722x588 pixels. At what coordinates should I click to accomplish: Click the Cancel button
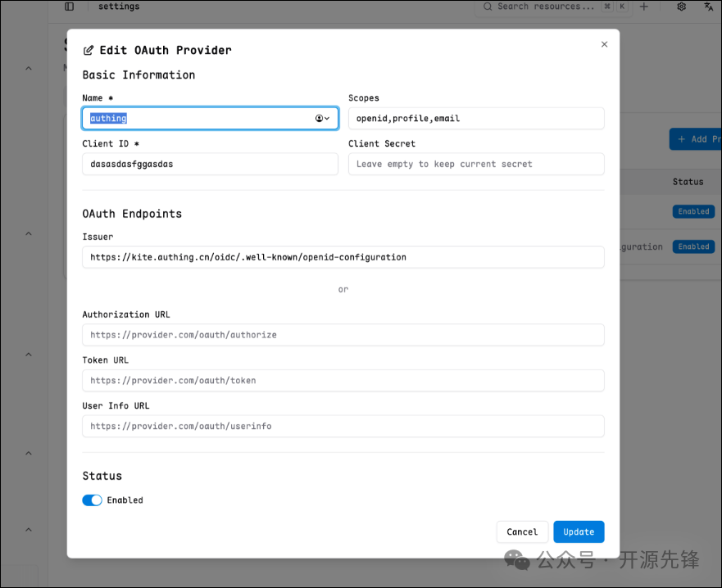[522, 532]
